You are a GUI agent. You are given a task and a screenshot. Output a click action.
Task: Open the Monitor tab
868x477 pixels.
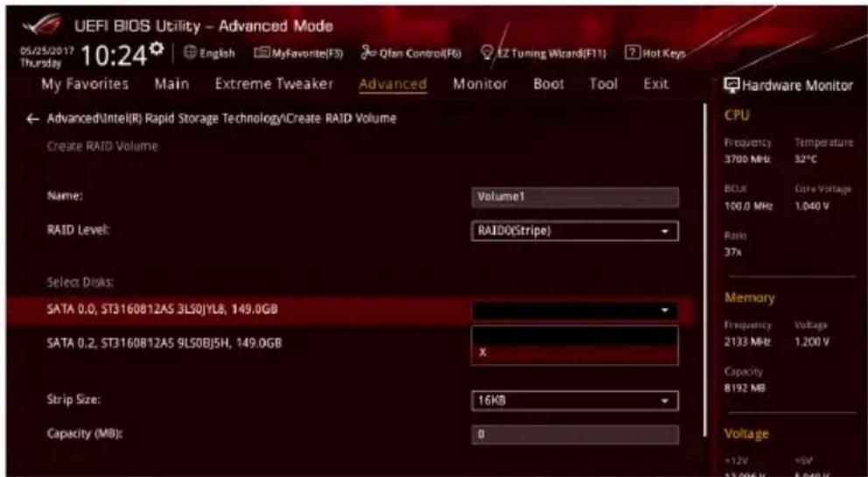(480, 84)
